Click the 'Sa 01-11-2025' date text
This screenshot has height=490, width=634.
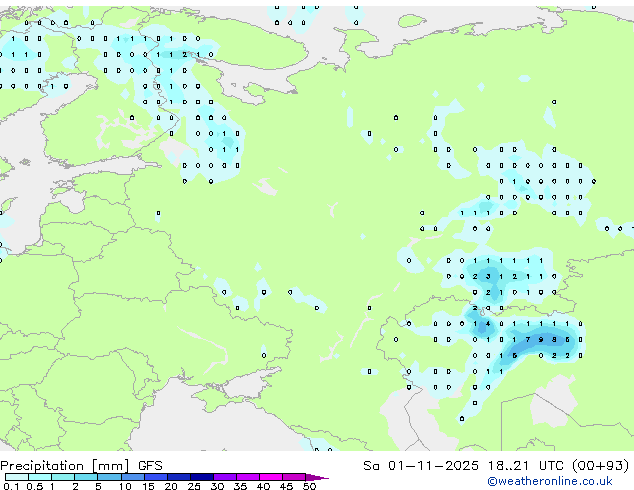421,466
